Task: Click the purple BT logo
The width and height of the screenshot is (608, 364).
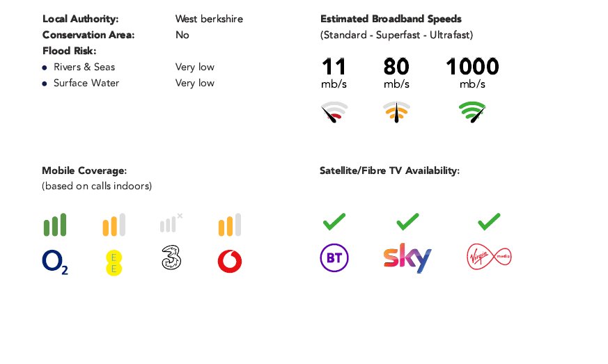Action: [334, 258]
